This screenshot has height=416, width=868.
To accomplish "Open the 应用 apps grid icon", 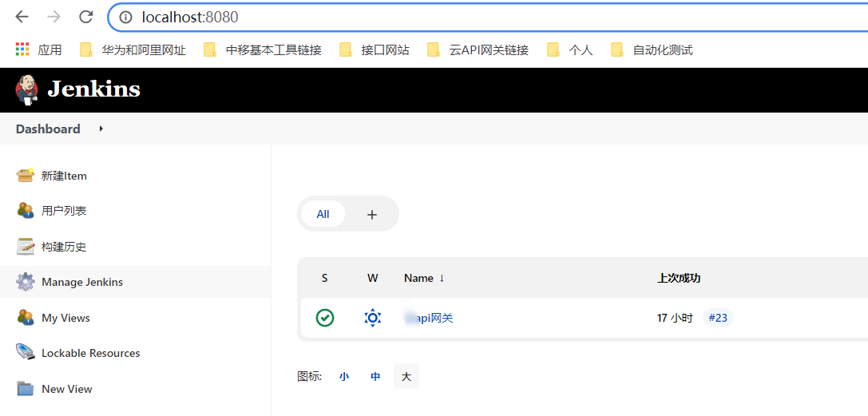I will (22, 50).
